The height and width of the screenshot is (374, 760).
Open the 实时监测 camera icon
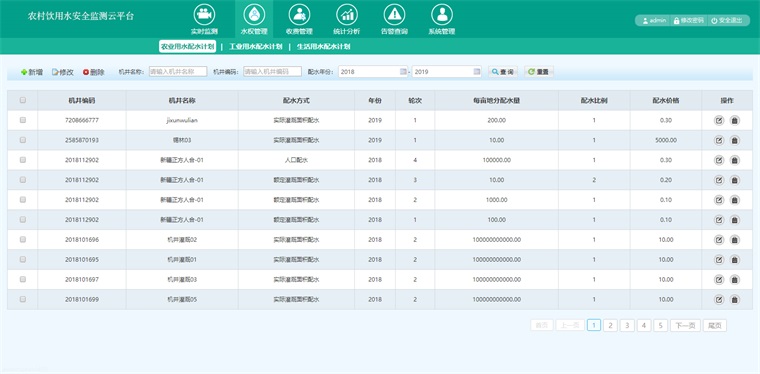click(204, 15)
